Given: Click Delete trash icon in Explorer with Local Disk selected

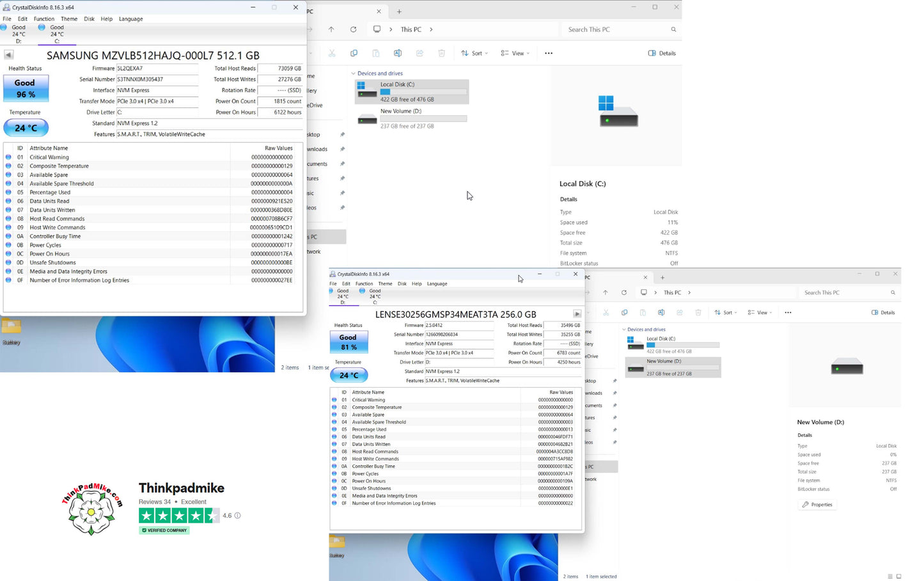Looking at the screenshot, I should (x=441, y=53).
